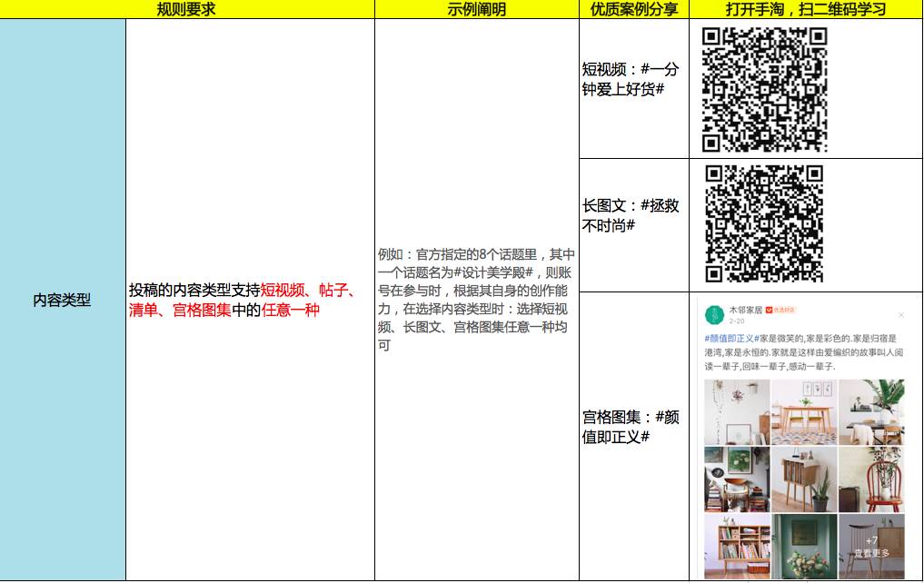Select the 优质案例分享 header cell
The height and width of the screenshot is (583, 924).
tap(633, 9)
